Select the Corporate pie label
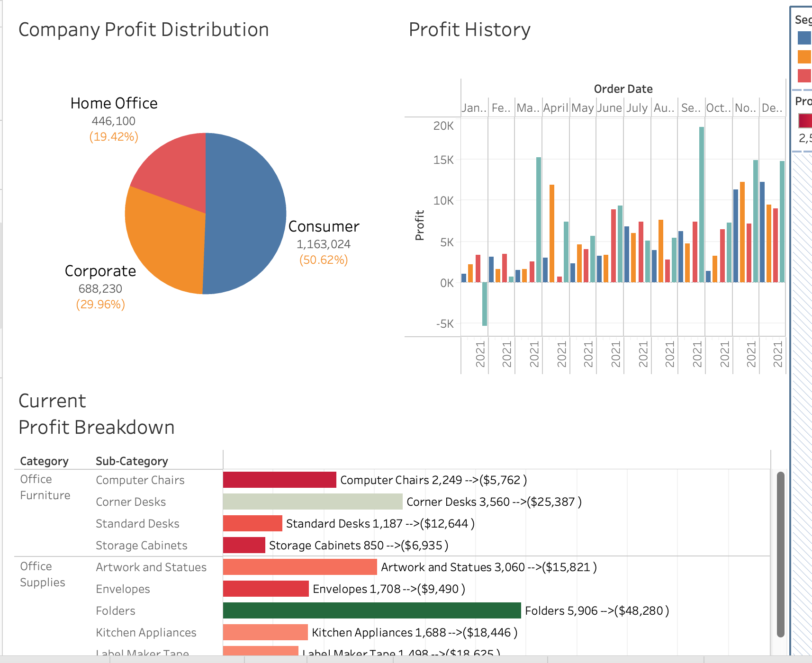Viewport: 812px width, 663px height. point(100,271)
